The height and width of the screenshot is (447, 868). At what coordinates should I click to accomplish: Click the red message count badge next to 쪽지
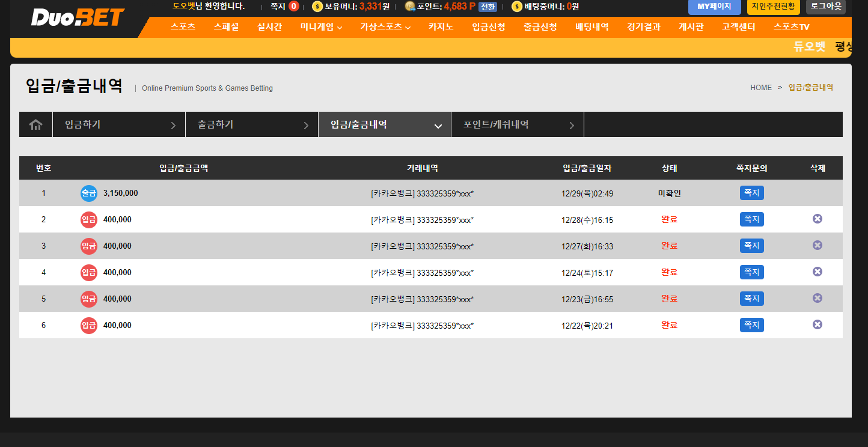pyautogui.click(x=294, y=7)
